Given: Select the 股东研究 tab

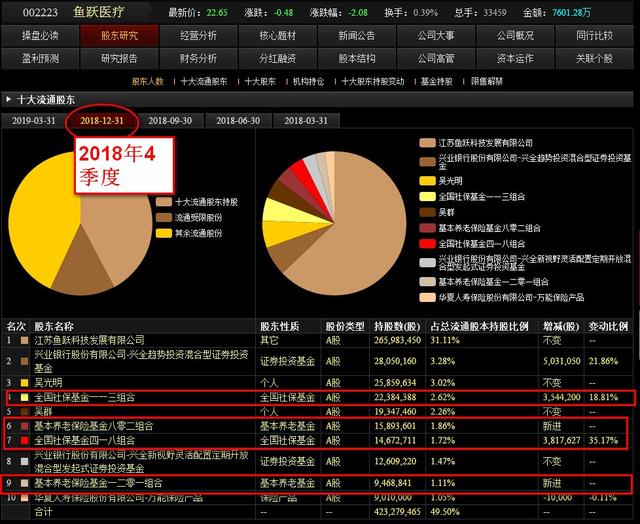Looking at the screenshot, I should tap(119, 36).
